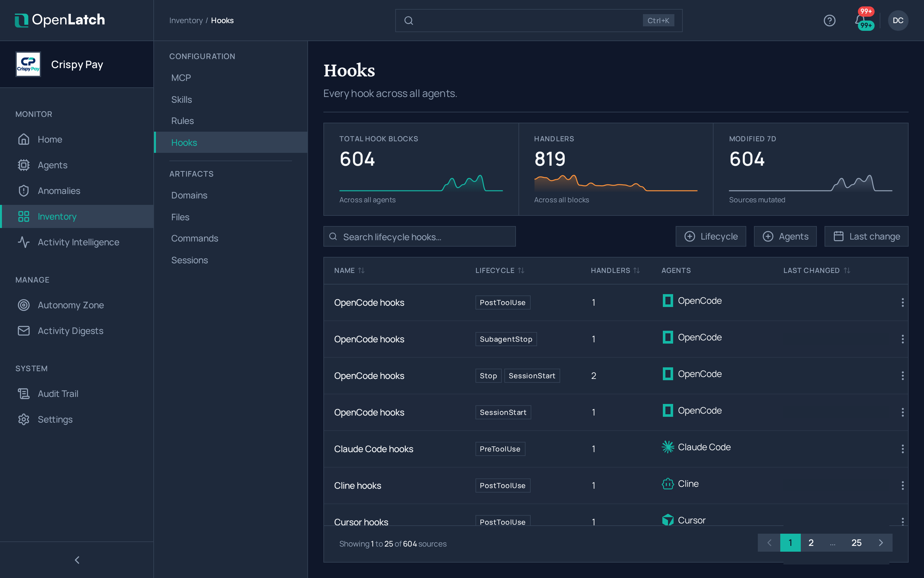Viewport: 924px width, 578px height.
Task: Focus the Search lifecycle hooks field
Action: coord(419,236)
